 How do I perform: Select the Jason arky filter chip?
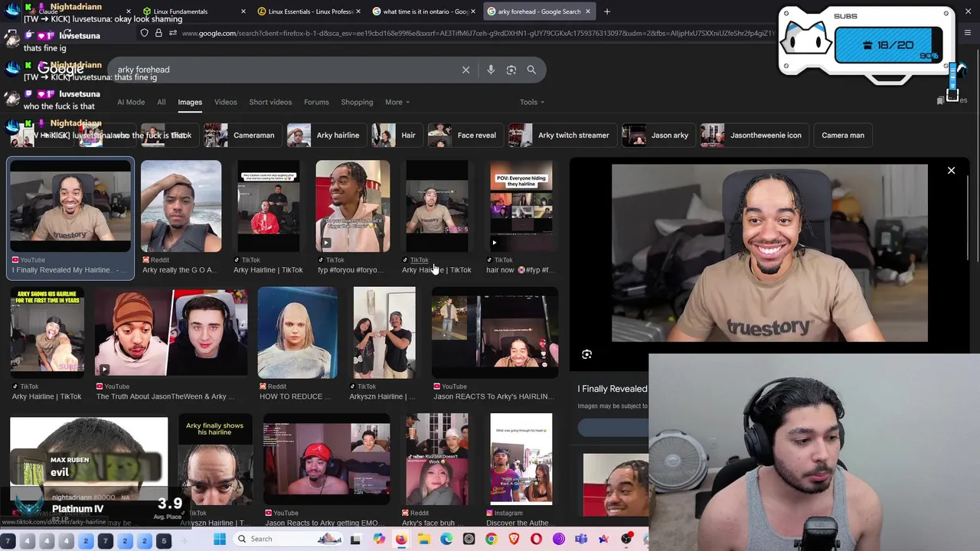(657, 135)
